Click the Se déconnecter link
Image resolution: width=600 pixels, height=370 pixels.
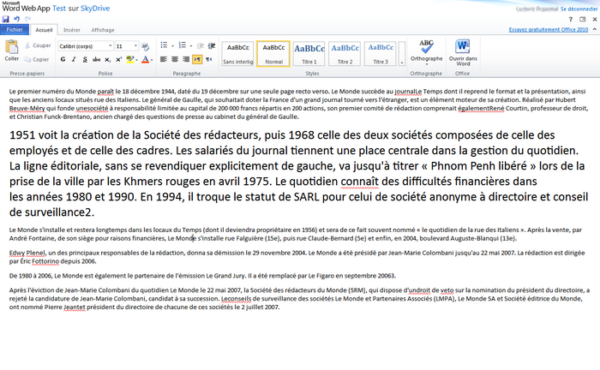coord(579,9)
